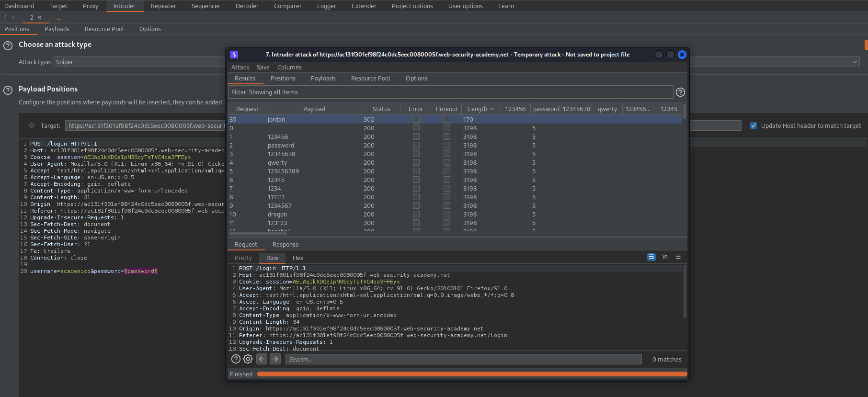Click the target crosshair icon beside Target field
The height and width of the screenshot is (397, 868).
[x=32, y=125]
